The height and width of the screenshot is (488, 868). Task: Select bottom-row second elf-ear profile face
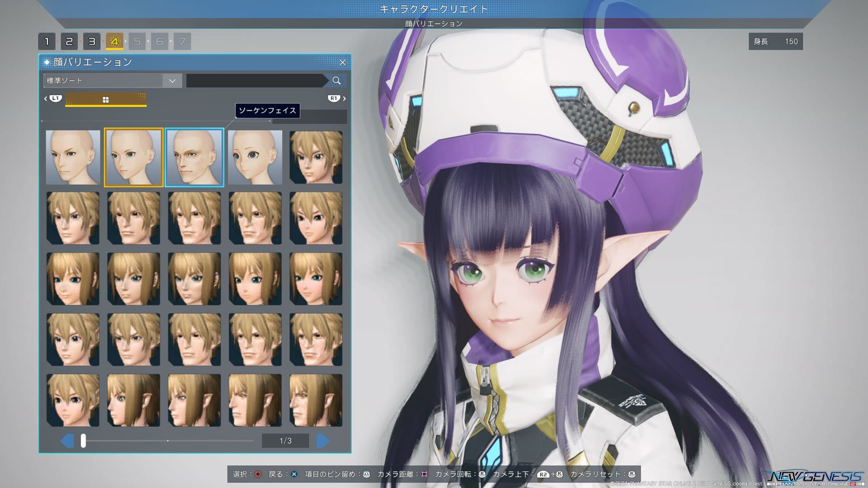click(x=133, y=400)
